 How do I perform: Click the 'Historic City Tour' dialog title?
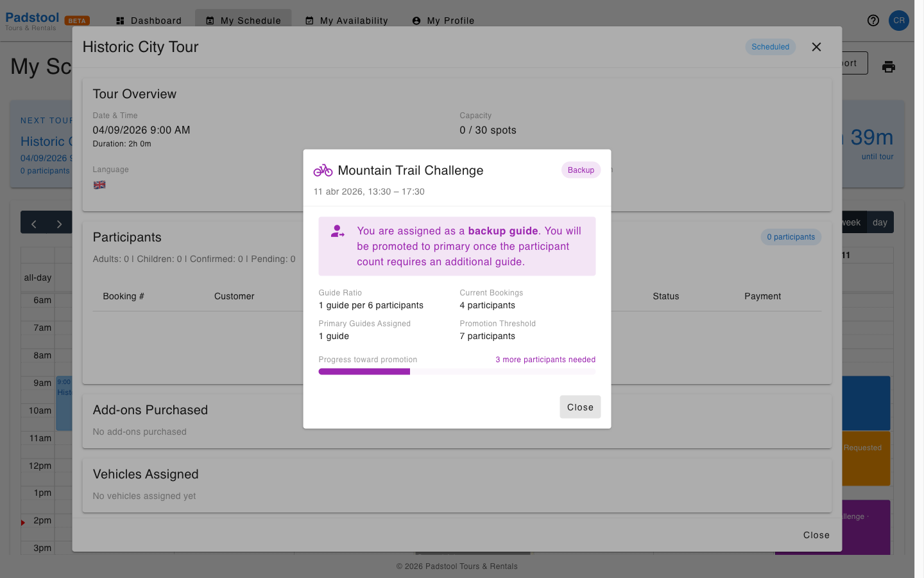pyautogui.click(x=141, y=47)
